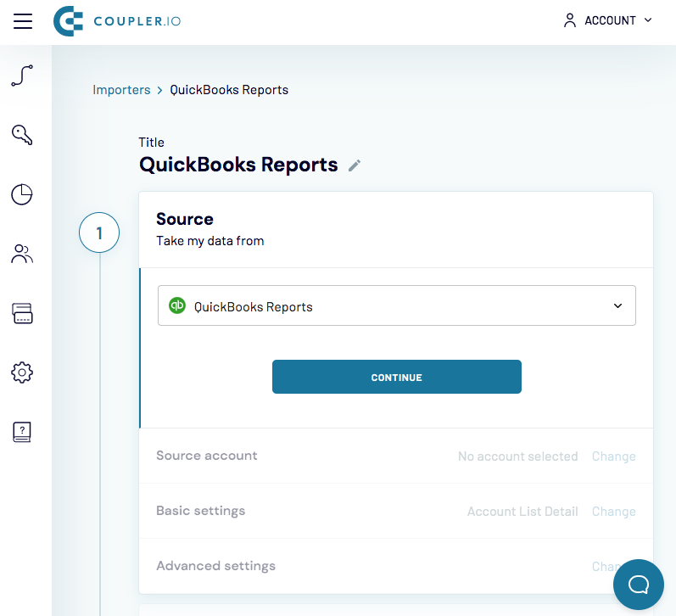Open the help book sidebar icon
Viewport: 676px width, 616px height.
[22, 432]
